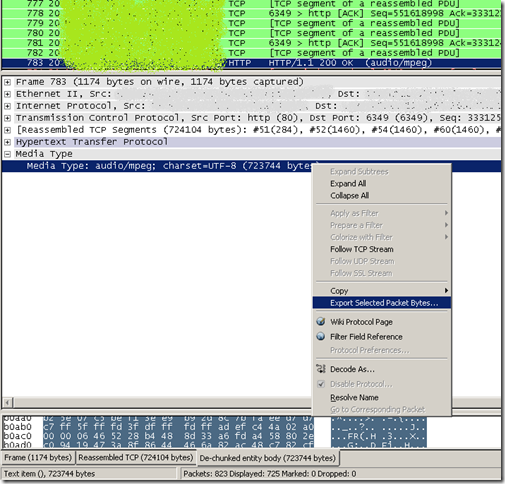Image resolution: width=505 pixels, height=484 pixels.
Task: Choose Collapse All from context menu
Action: (349, 195)
